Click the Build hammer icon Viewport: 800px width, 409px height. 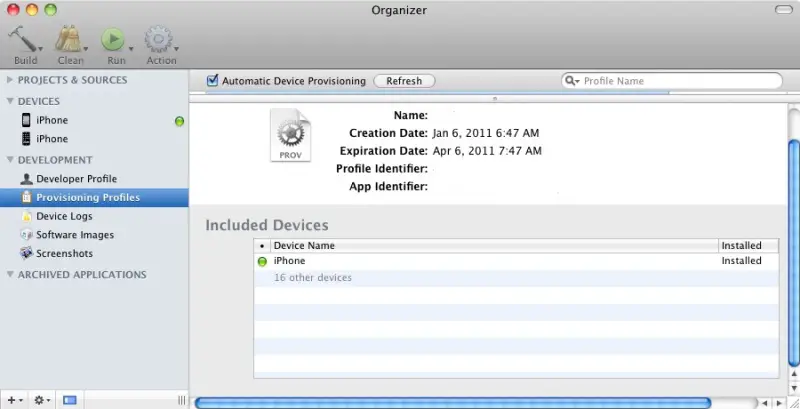(x=23, y=40)
